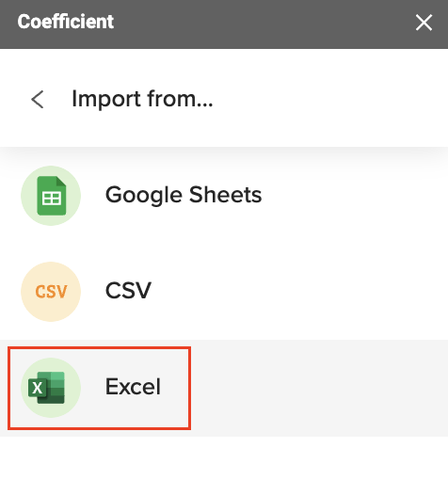The width and height of the screenshot is (448, 480).
Task: Click the white panel area beside Import from
Action: click(x=329, y=99)
